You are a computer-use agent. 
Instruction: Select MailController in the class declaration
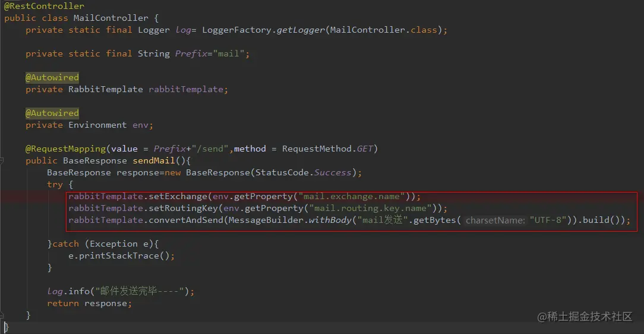point(111,18)
